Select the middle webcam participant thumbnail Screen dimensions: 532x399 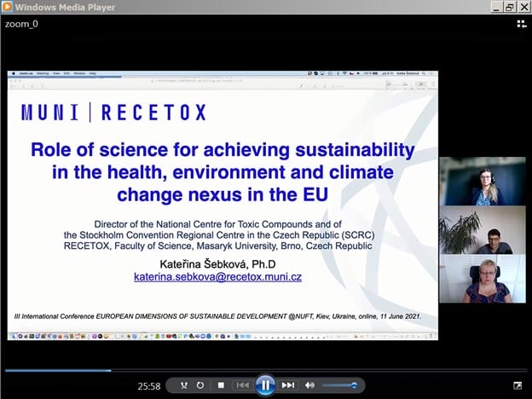pos(483,229)
